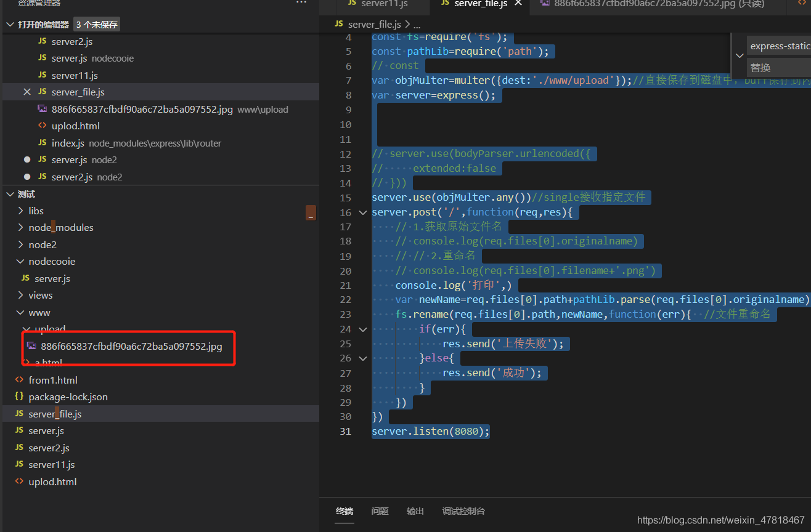Image resolution: width=811 pixels, height=532 pixels.
Task: Collapse the www folder
Action: click(21, 312)
